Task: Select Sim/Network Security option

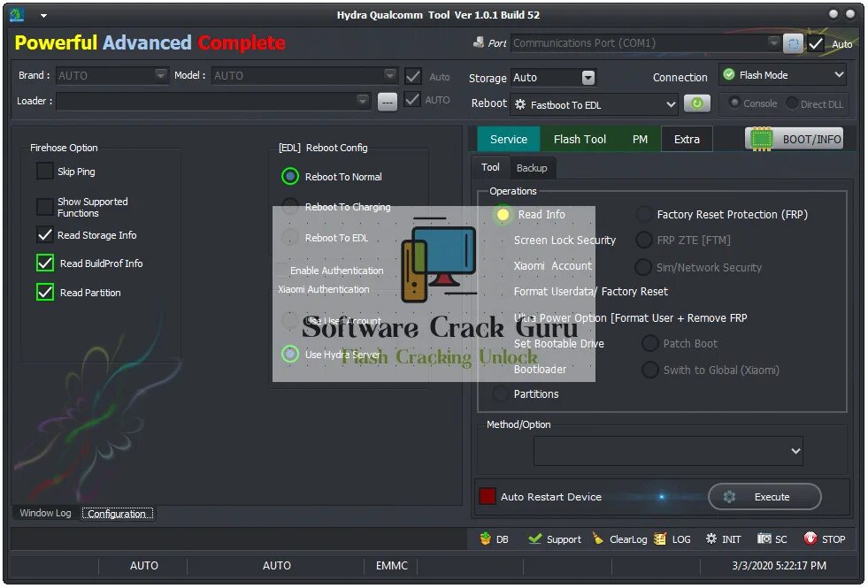Action: (x=642, y=267)
